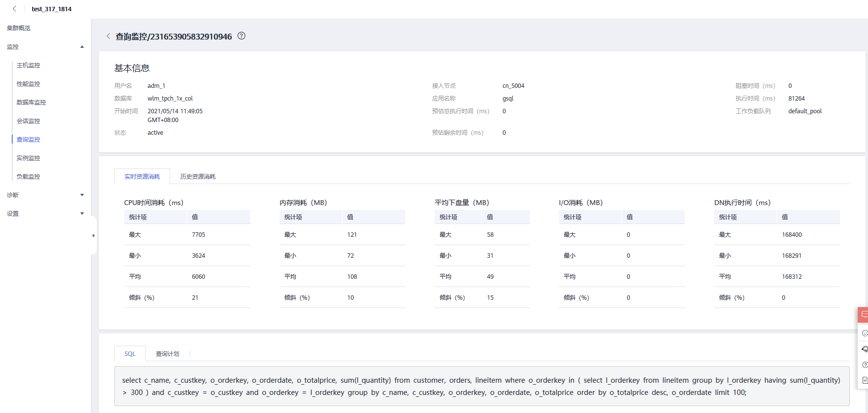Click the CPU skew value 21
Viewport: 868px width, 413px height.
195,298
